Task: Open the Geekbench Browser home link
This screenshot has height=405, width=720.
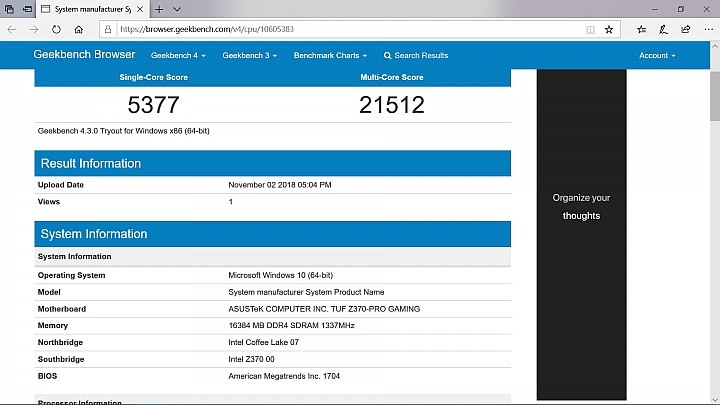Action: (84, 55)
